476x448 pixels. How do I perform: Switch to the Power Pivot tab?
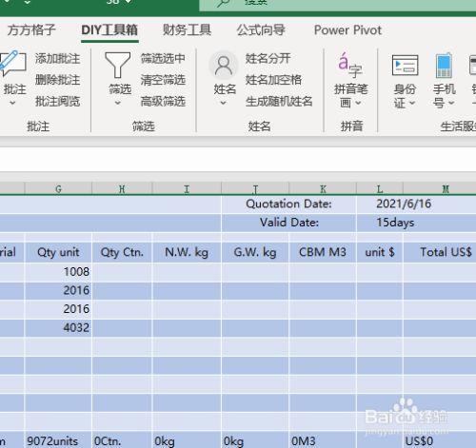tap(347, 30)
